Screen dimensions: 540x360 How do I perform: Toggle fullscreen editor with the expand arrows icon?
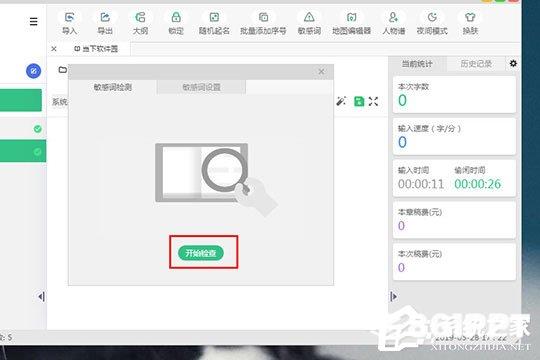pos(373,101)
